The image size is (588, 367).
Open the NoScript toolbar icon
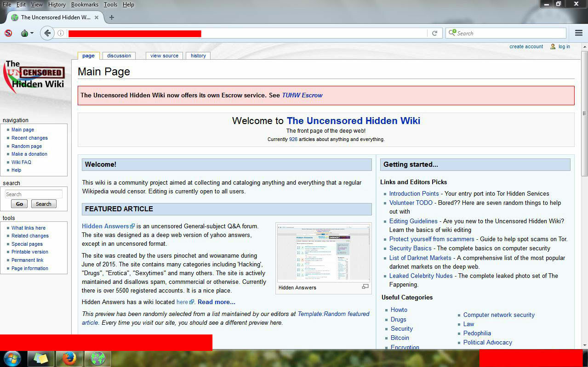[8, 33]
